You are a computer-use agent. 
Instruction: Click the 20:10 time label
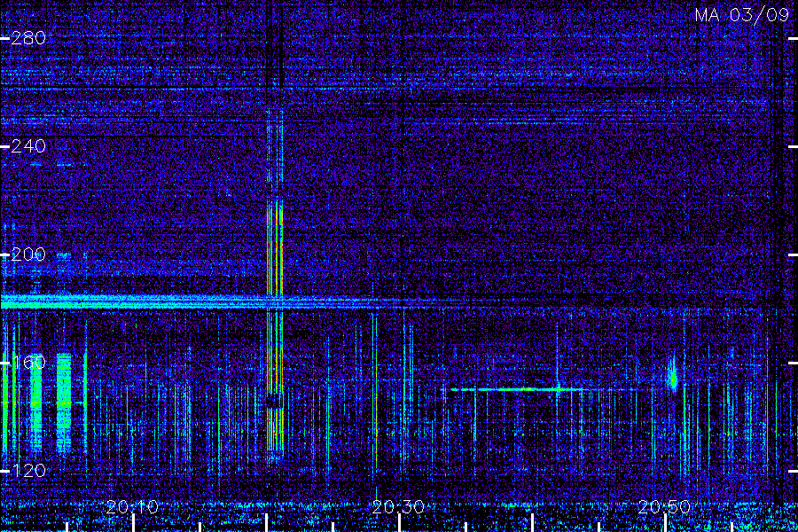132,507
